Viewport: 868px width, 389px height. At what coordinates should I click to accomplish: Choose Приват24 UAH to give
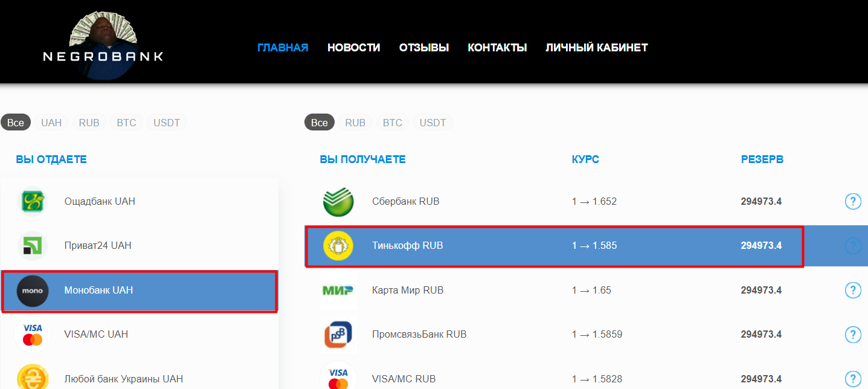tap(140, 246)
